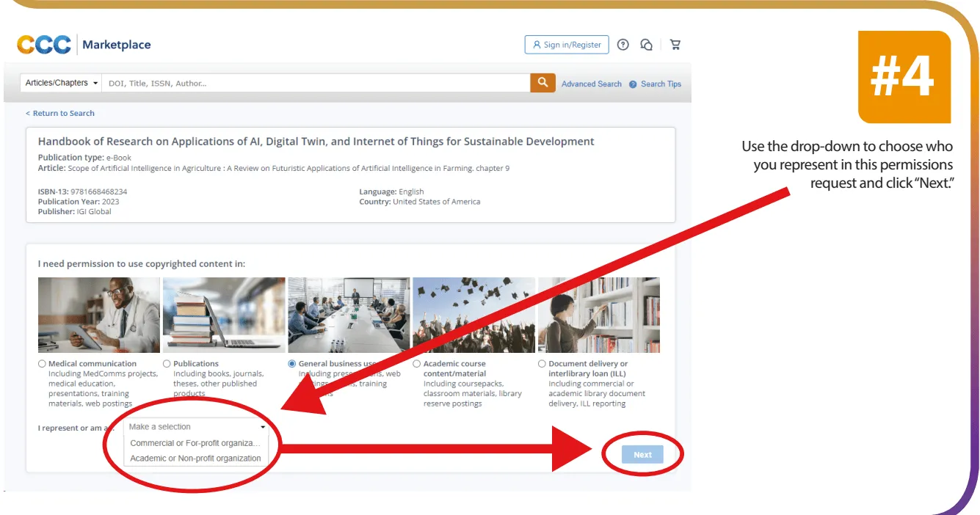Click the Search Tips help circle icon
This screenshot has width=980, height=515.
click(633, 84)
